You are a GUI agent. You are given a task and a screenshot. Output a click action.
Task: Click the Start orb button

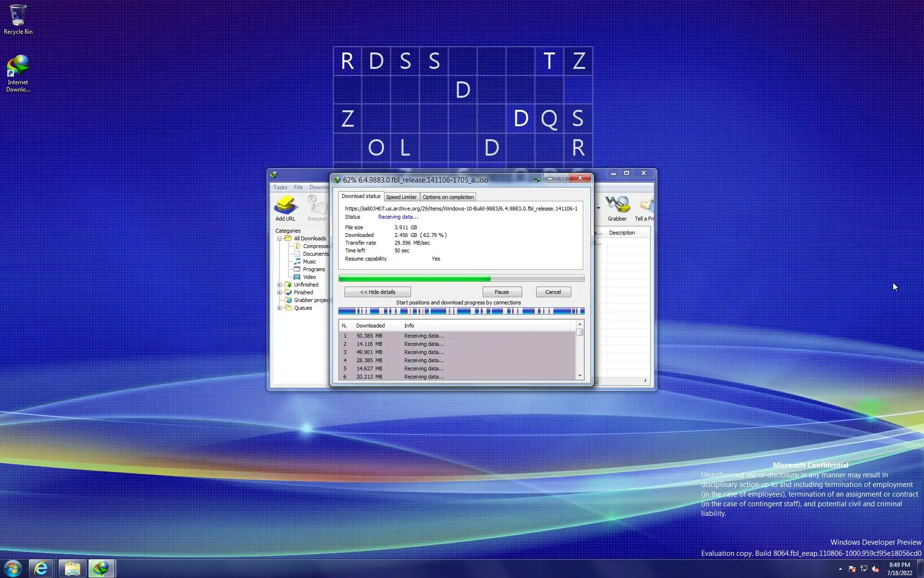point(13,569)
